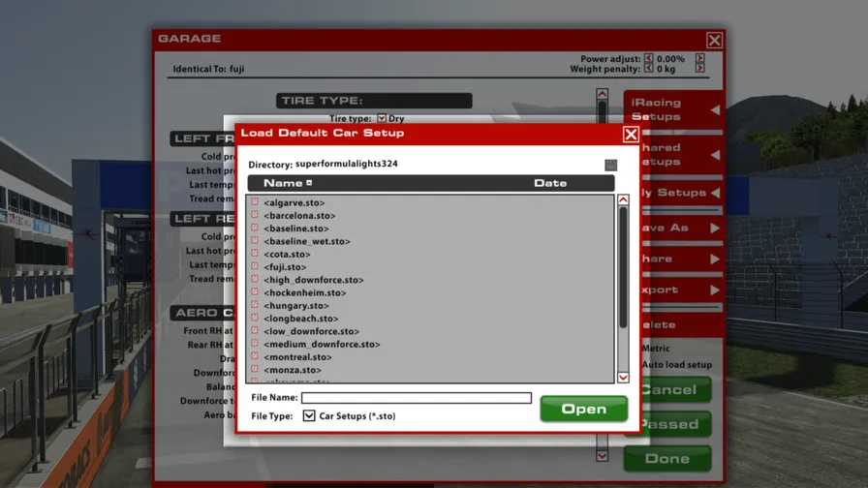868x488 pixels.
Task: Increase Power adjust with right arrow
Action: coord(699,59)
